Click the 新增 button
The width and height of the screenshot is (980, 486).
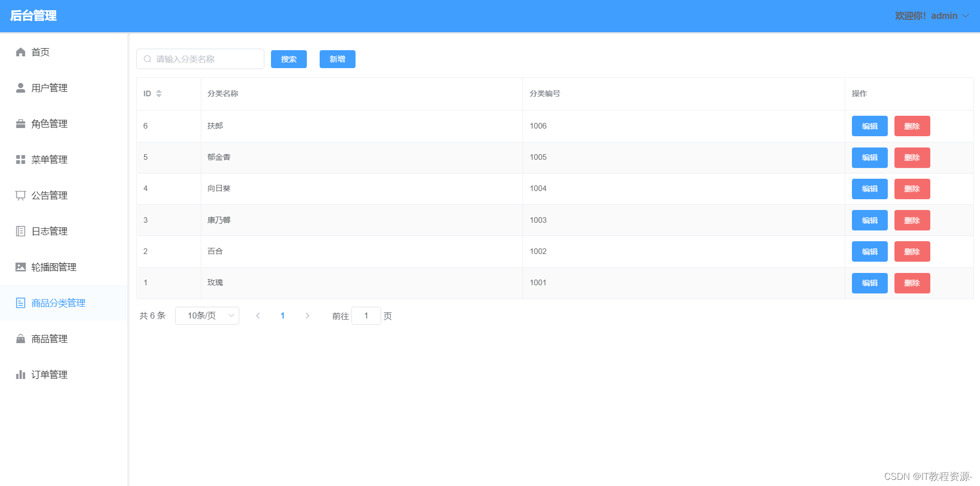338,59
